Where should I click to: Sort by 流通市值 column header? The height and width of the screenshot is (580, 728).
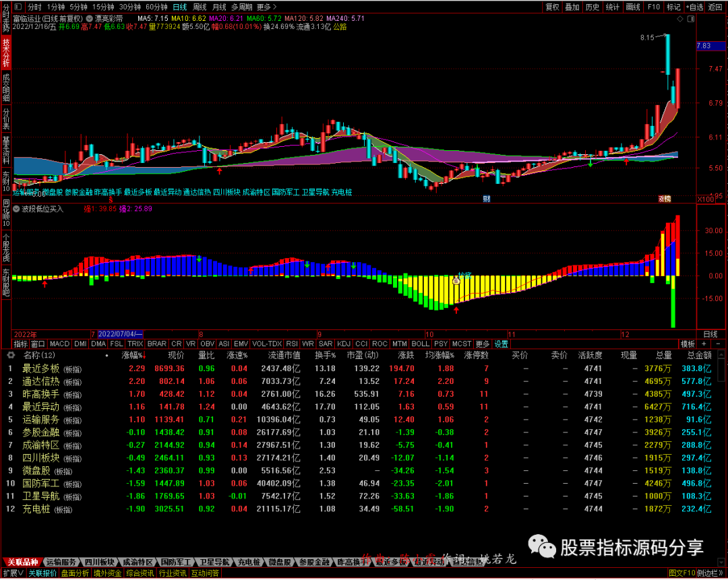point(284,356)
